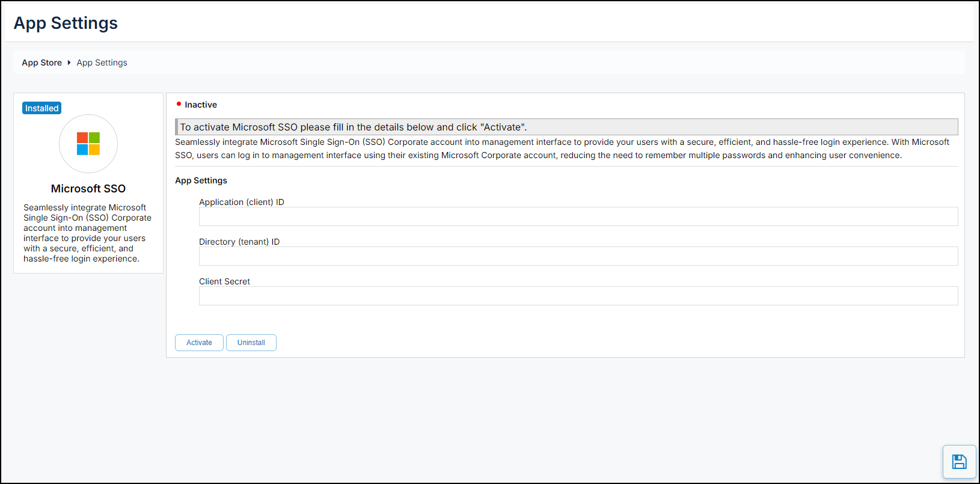The height and width of the screenshot is (484, 980).
Task: Click the App Settings section heading
Action: 201,180
